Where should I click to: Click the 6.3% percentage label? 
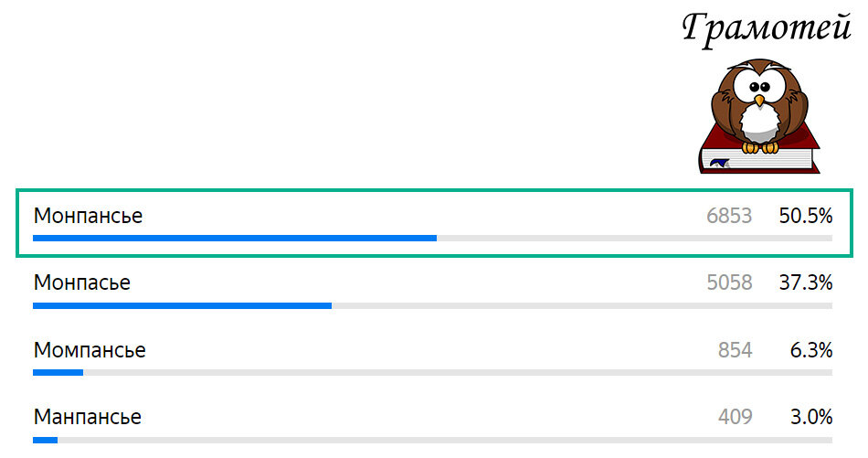pyautogui.click(x=810, y=350)
